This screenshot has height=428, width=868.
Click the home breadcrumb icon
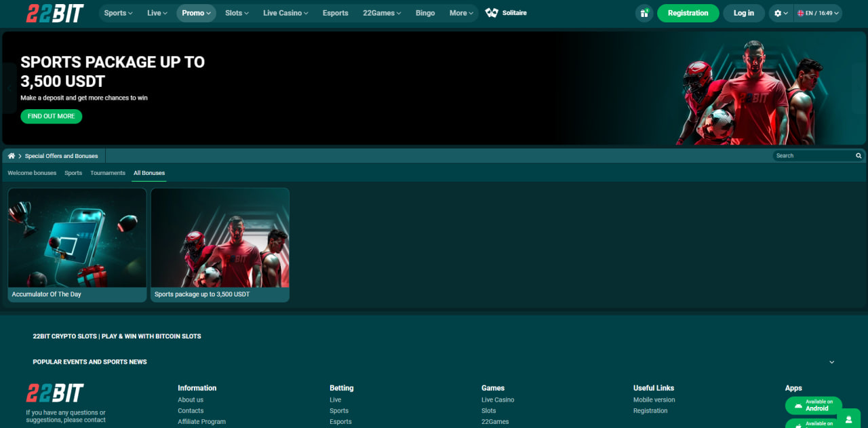tap(12, 156)
